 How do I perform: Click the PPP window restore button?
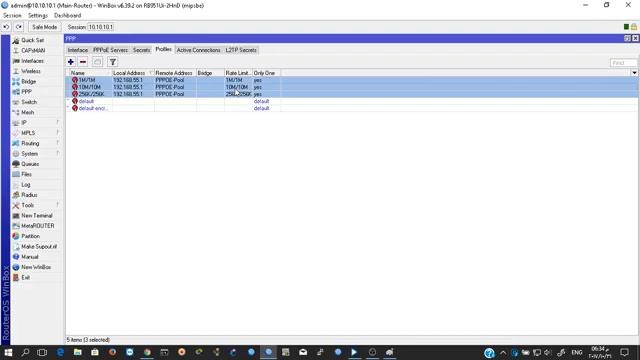627,38
